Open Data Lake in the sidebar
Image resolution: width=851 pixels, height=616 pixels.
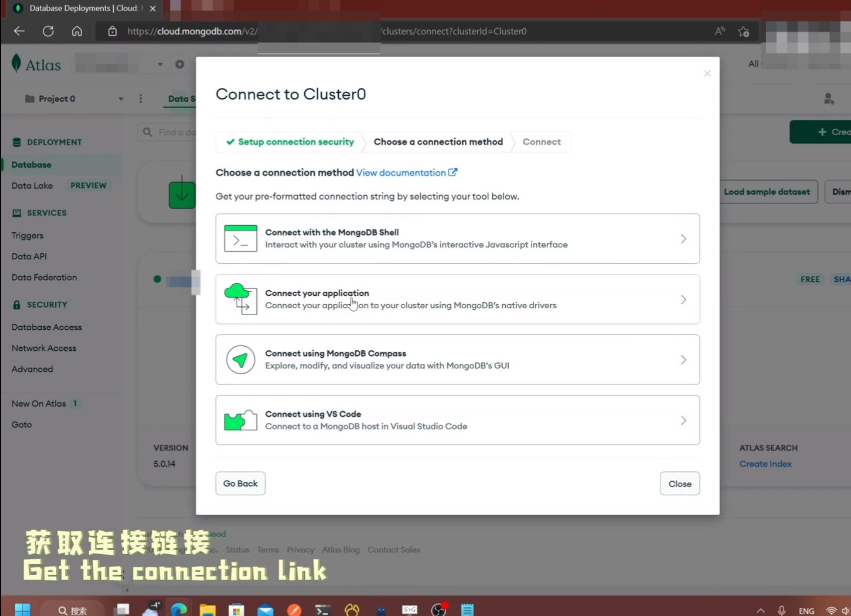click(x=32, y=186)
